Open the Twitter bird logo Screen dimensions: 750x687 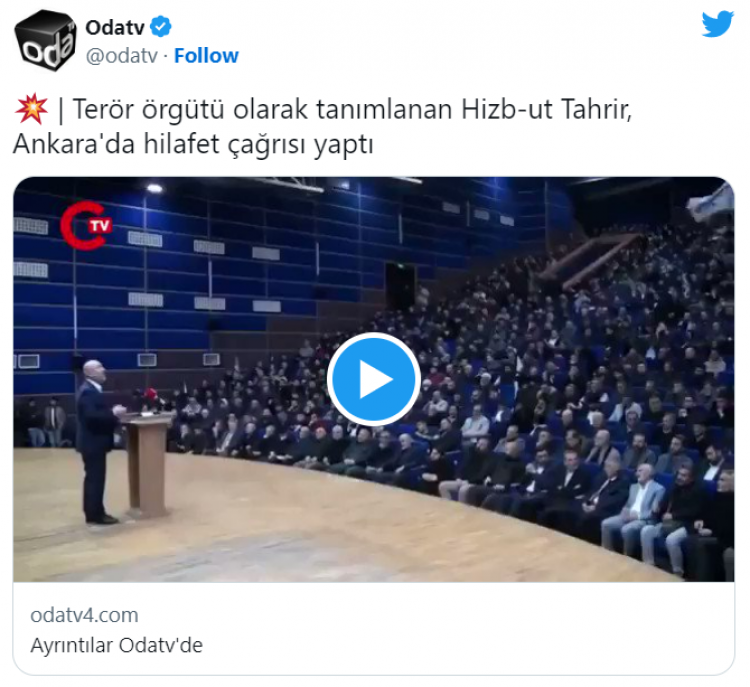(717, 24)
